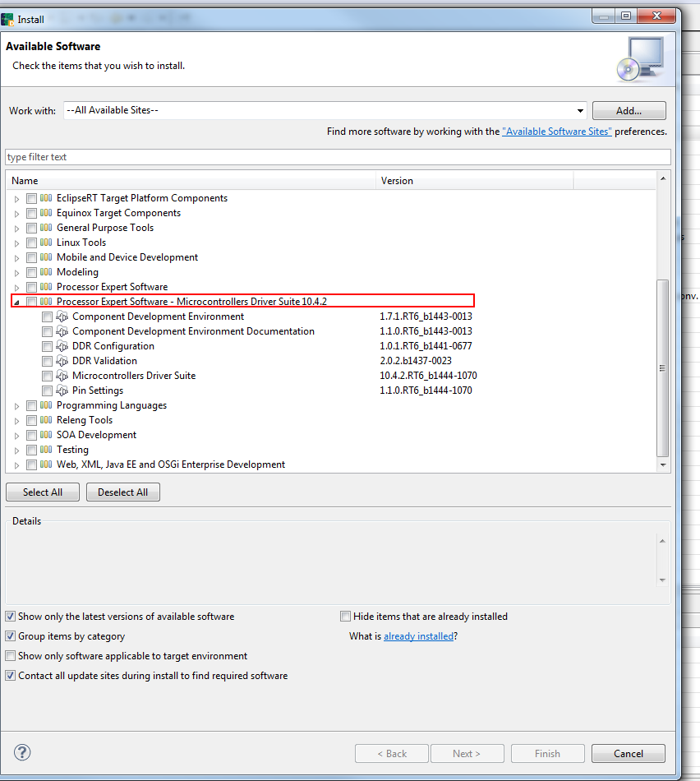Enable Hide items that are already installed
This screenshot has height=781, width=700.
tap(346, 617)
